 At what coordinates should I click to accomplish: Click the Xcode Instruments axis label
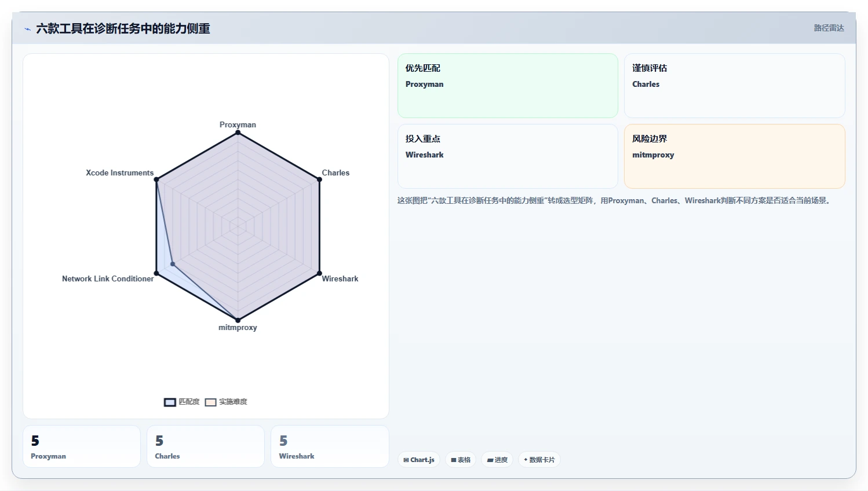point(119,173)
